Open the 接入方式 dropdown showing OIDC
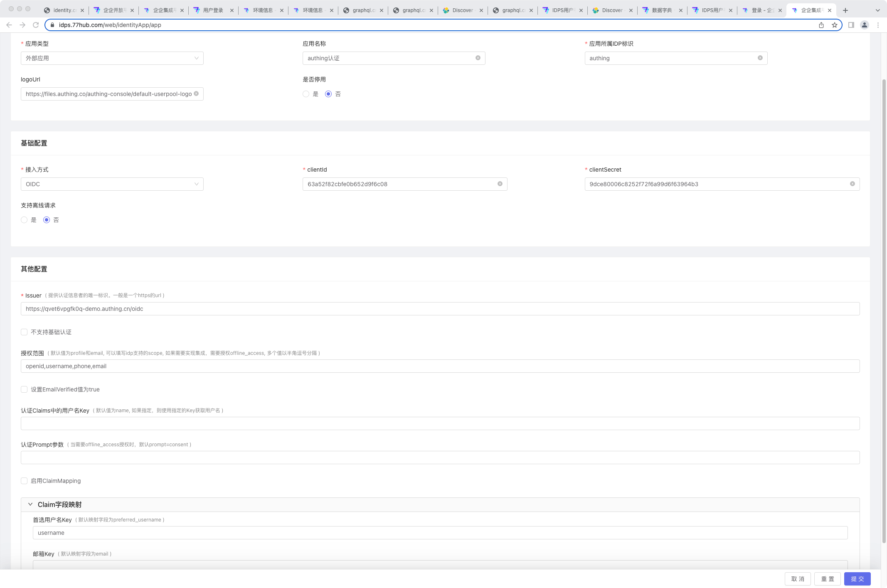Screen dimensions: 887x588 (112, 184)
